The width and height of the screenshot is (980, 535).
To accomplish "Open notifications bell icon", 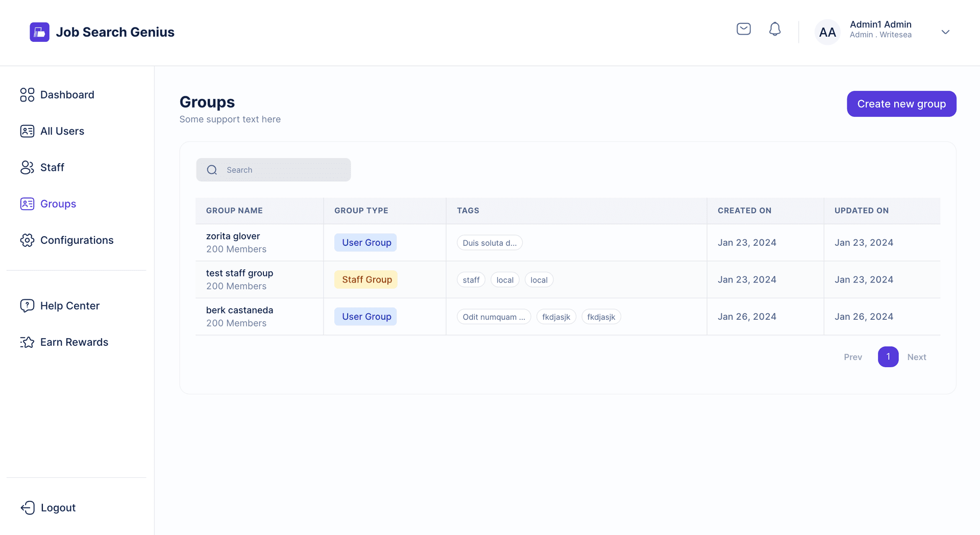I will point(774,29).
